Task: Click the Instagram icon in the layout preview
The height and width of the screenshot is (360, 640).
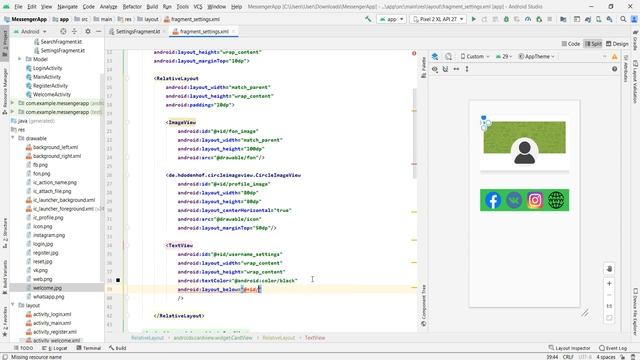Action: [x=535, y=200]
